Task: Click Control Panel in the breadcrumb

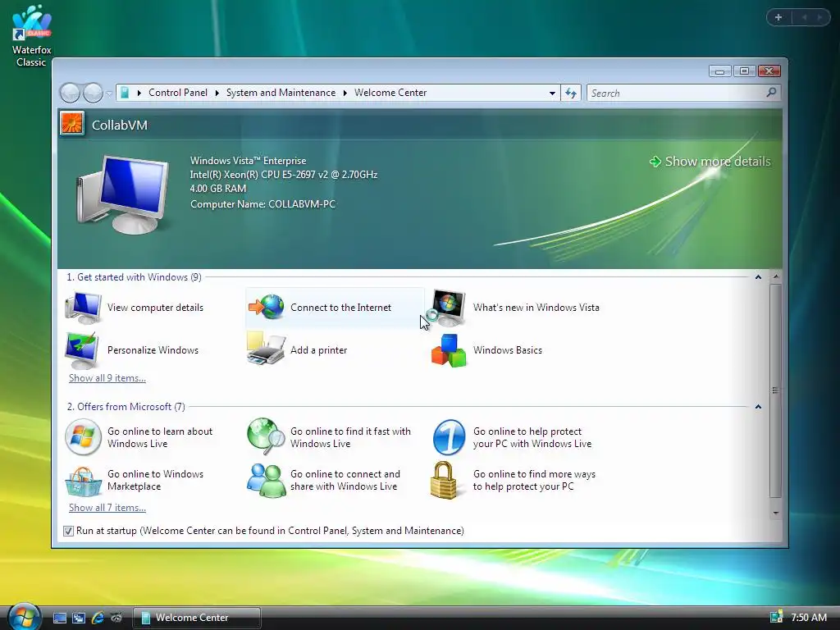Action: pyautogui.click(x=178, y=93)
